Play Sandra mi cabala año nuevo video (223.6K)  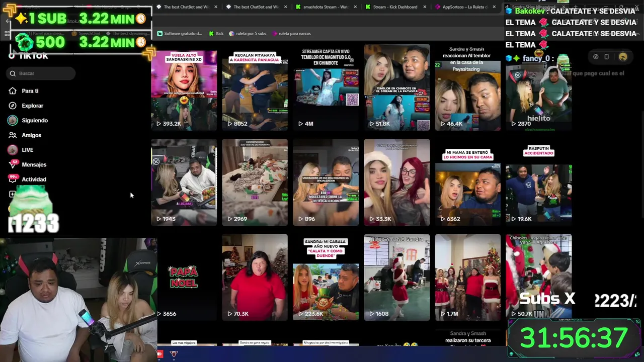pyautogui.click(x=326, y=278)
